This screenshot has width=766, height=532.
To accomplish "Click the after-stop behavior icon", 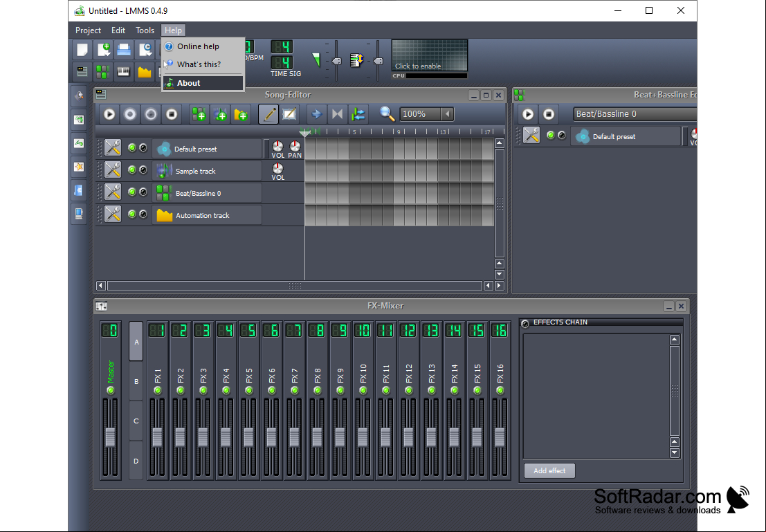I will [358, 114].
